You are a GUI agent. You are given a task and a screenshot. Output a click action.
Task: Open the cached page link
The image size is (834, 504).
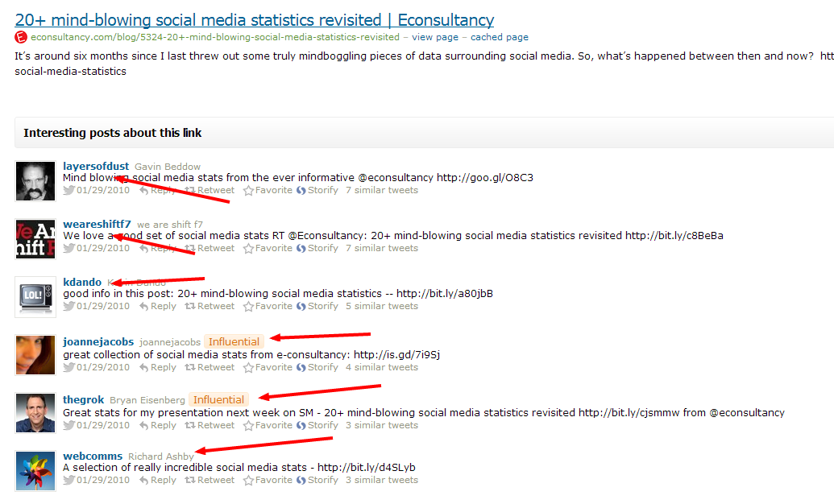pyautogui.click(x=500, y=37)
